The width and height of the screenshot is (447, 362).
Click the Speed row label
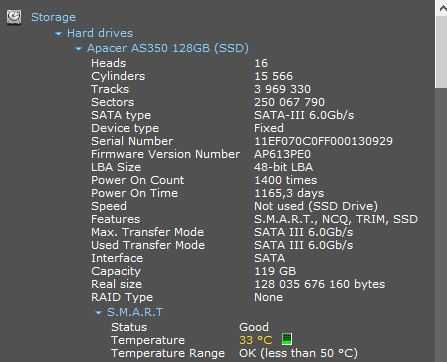109,206
